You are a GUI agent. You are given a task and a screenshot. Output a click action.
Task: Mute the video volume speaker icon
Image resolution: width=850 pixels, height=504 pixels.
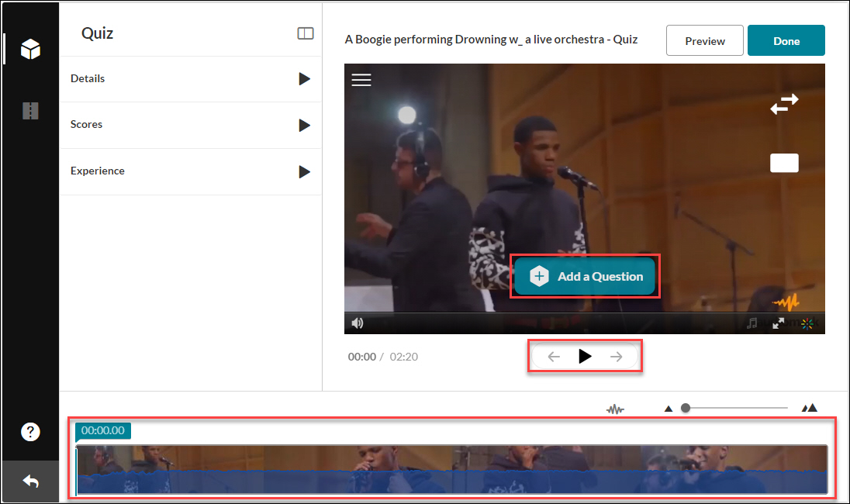click(x=358, y=323)
